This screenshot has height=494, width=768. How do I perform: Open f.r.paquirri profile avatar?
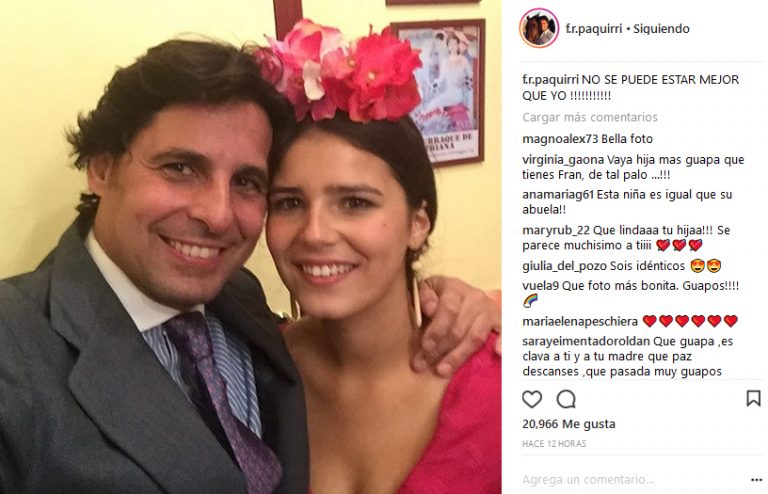coord(539,28)
